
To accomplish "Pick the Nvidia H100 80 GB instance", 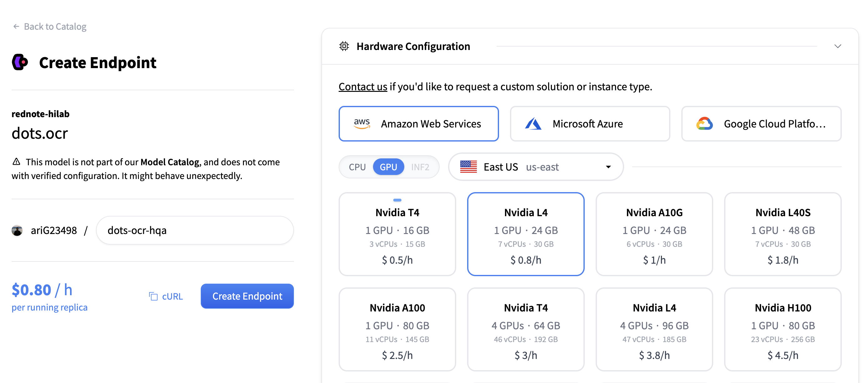I will click(x=782, y=329).
